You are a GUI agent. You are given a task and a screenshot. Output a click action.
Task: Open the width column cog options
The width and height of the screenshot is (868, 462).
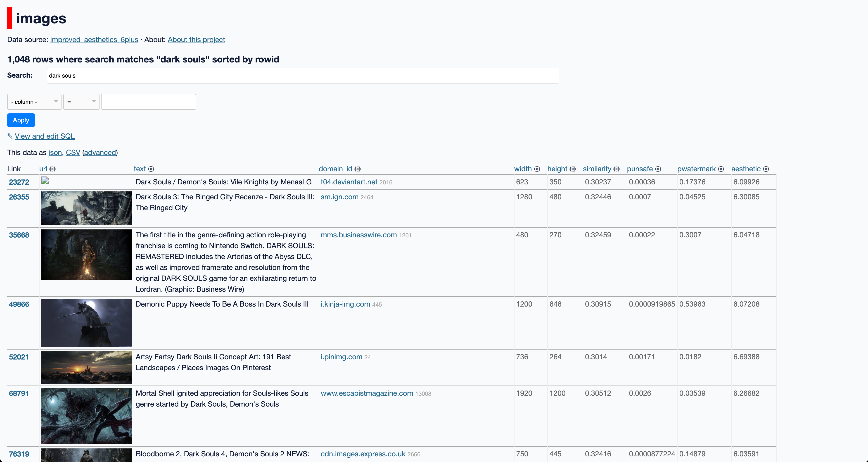pyautogui.click(x=537, y=169)
